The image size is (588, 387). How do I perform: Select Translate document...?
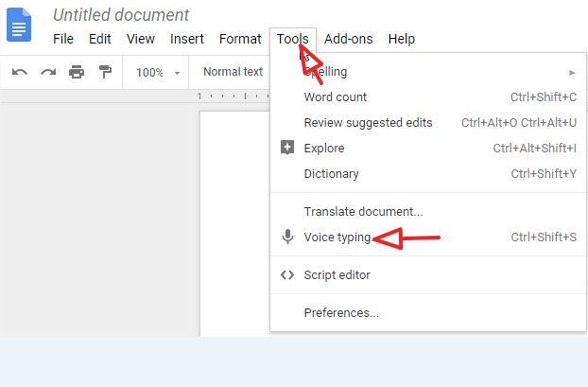[x=428, y=211]
